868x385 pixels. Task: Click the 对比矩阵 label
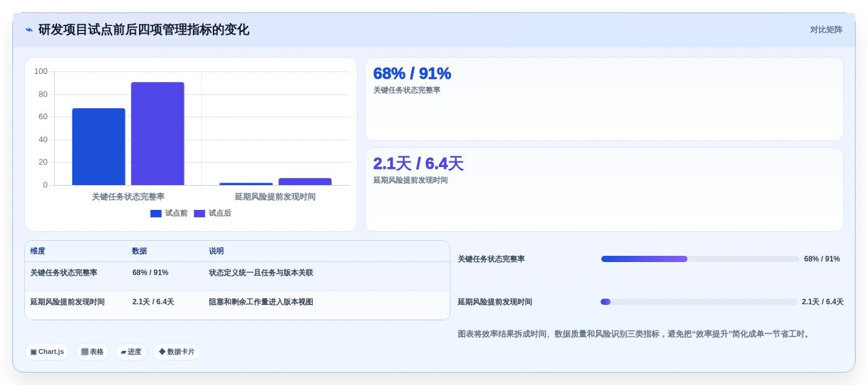826,30
